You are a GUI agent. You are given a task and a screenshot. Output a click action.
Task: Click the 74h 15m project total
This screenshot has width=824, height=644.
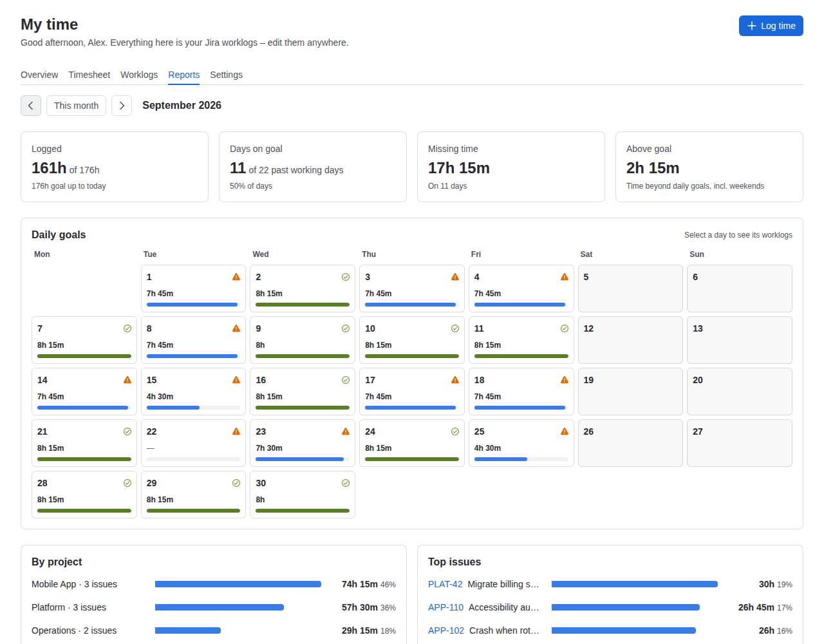360,584
